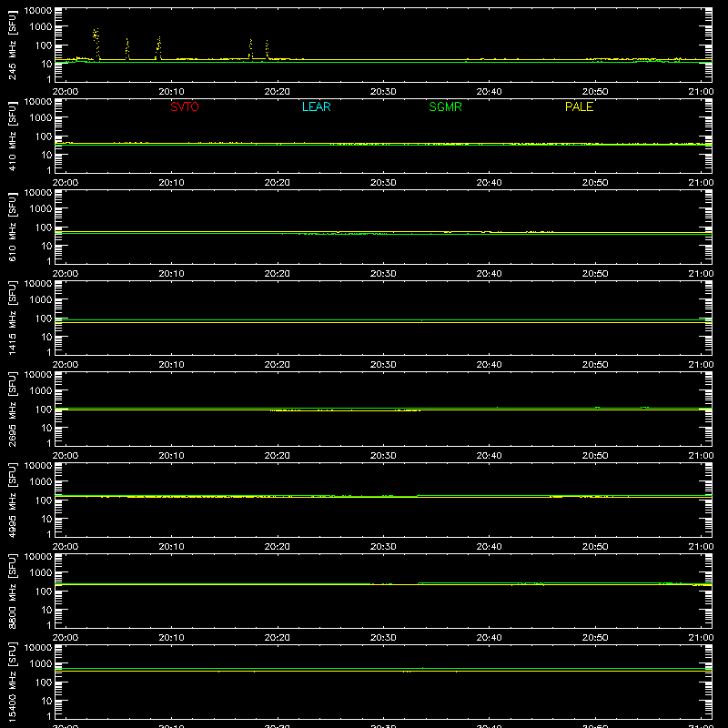The image size is (728, 728).
Task: Click 20:20 tick label under 610 MHz plot
Action: pyautogui.click(x=278, y=274)
